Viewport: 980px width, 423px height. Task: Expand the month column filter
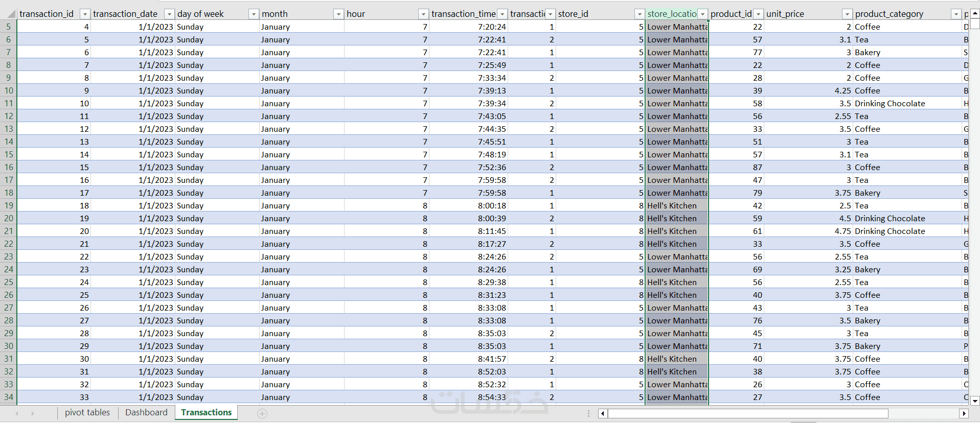[338, 14]
